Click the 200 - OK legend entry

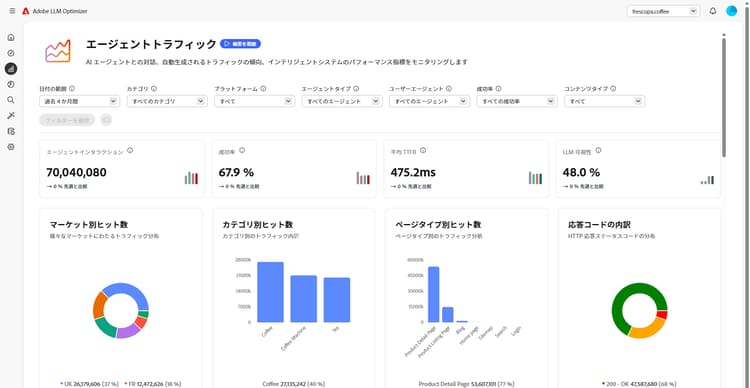(x=639, y=384)
